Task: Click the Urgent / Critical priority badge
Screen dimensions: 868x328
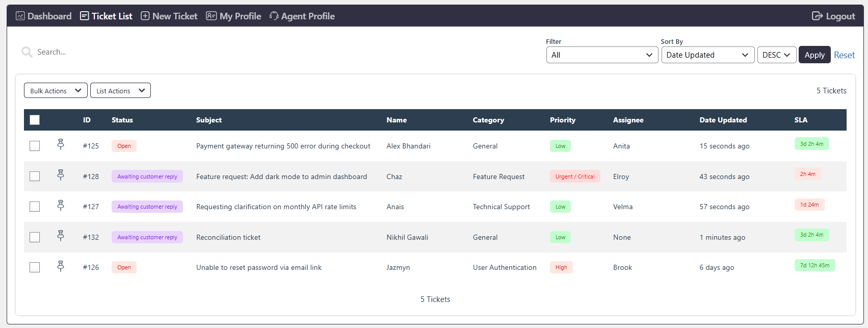Action: [x=575, y=176]
